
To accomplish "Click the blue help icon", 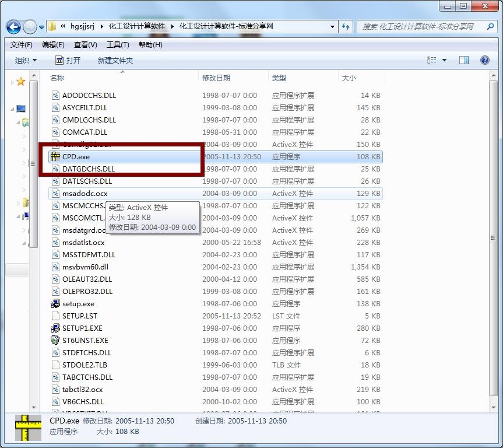I will tap(485, 60).
